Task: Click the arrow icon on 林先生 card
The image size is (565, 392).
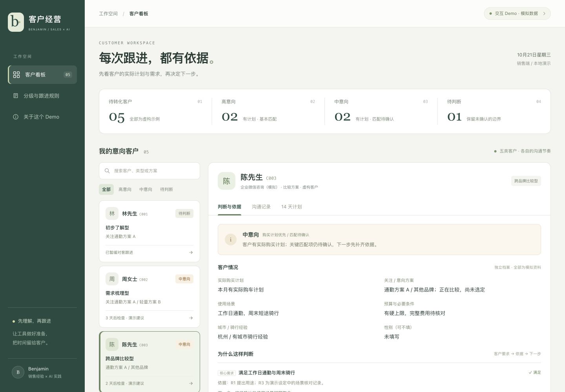Action: [191, 252]
